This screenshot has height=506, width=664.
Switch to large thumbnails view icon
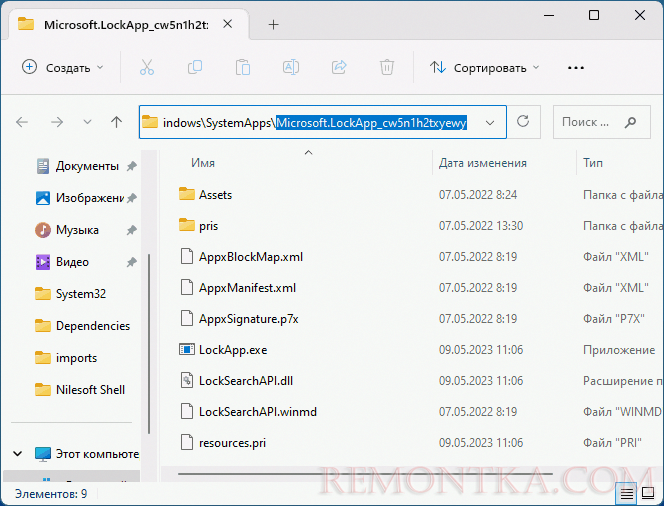pos(648,494)
